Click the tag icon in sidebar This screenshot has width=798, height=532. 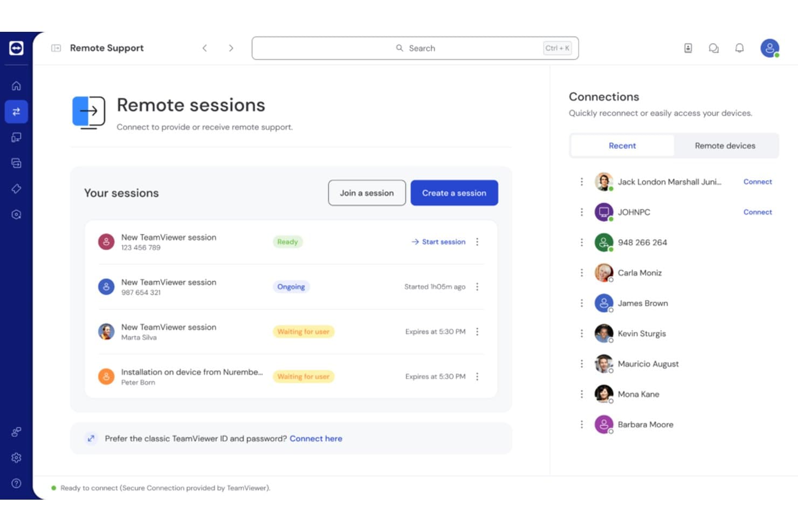[x=16, y=189]
